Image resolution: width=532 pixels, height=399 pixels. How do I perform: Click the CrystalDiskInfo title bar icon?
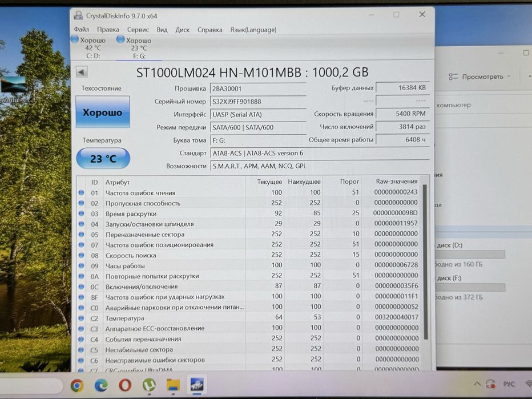pos(78,15)
